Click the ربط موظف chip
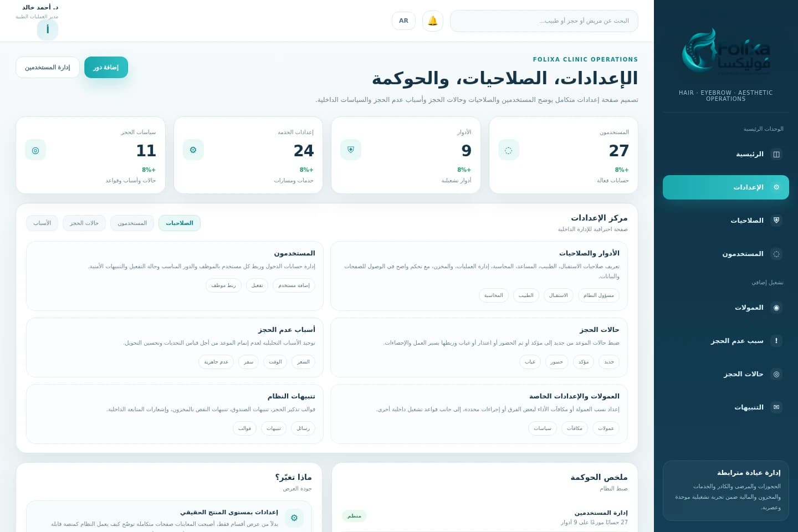Image resolution: width=798 pixels, height=532 pixels. 223,285
